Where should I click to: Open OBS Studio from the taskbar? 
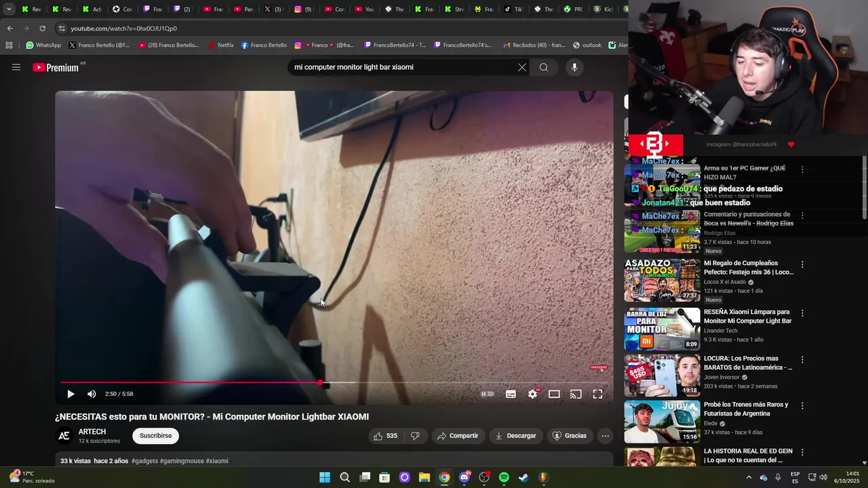pos(484,477)
